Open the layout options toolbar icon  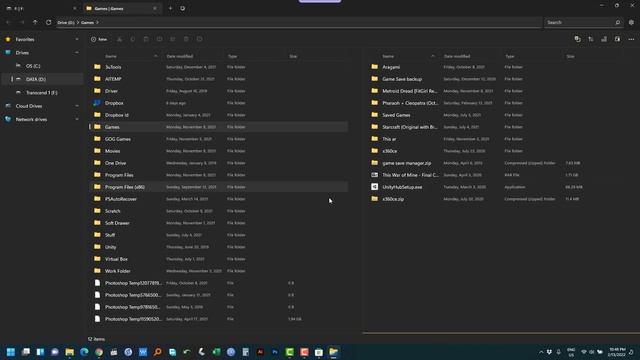[x=604, y=39]
